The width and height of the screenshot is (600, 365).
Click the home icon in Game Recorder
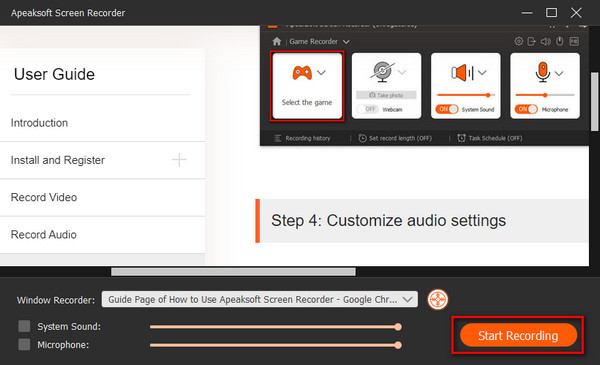click(x=277, y=41)
